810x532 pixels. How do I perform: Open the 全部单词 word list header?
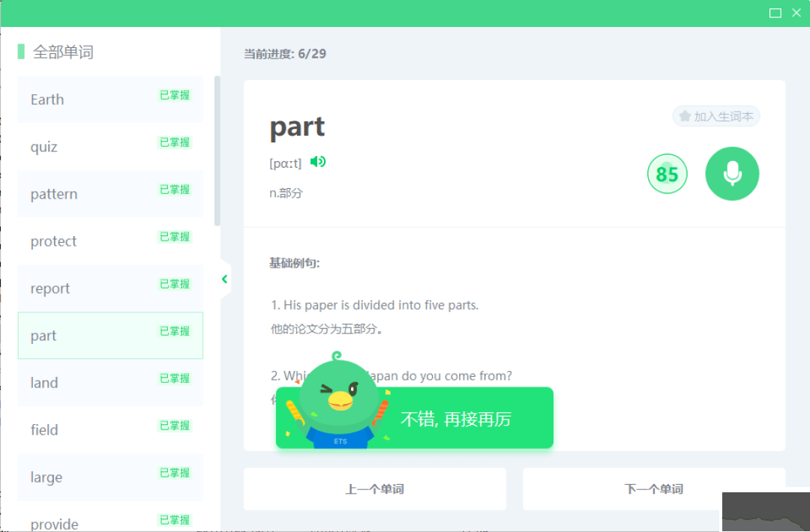[64, 51]
